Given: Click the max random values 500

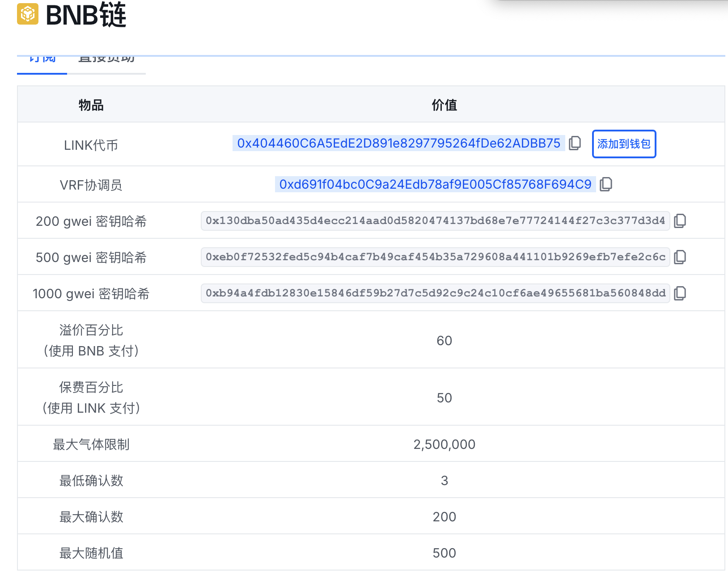Looking at the screenshot, I should (x=444, y=553).
